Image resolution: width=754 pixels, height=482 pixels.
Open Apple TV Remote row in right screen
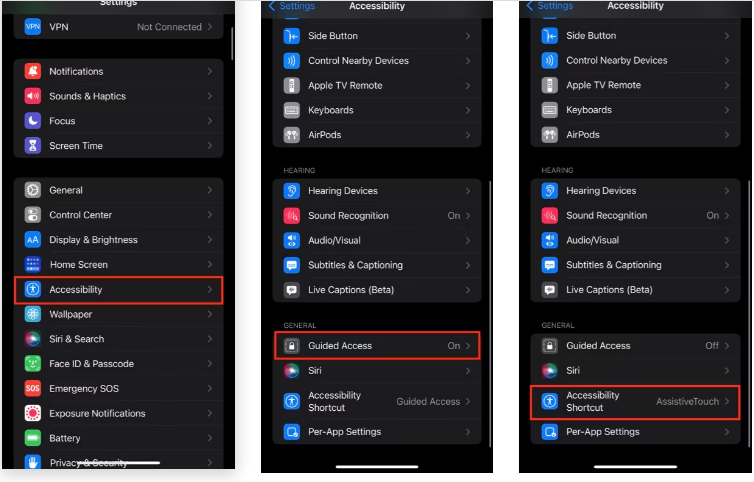635,85
